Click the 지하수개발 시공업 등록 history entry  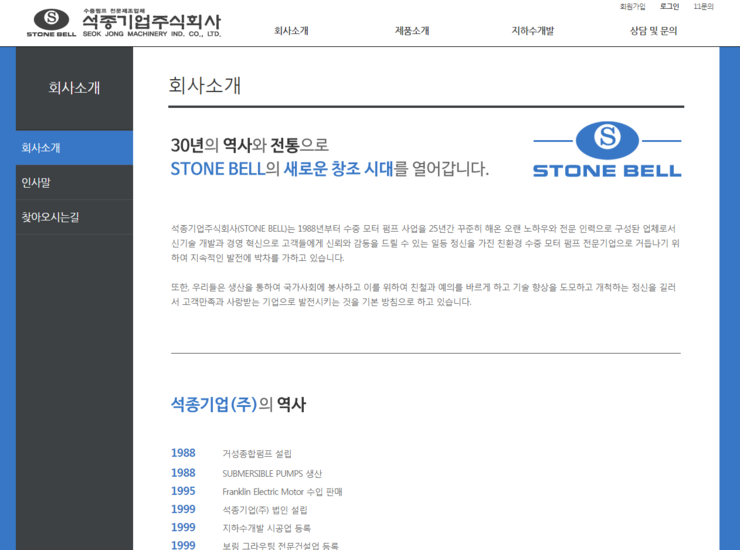tap(266, 528)
